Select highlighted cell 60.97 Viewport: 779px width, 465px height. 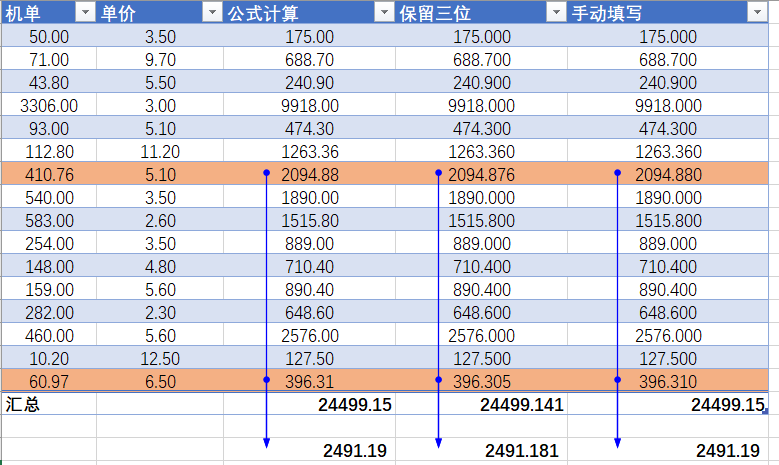pos(49,382)
